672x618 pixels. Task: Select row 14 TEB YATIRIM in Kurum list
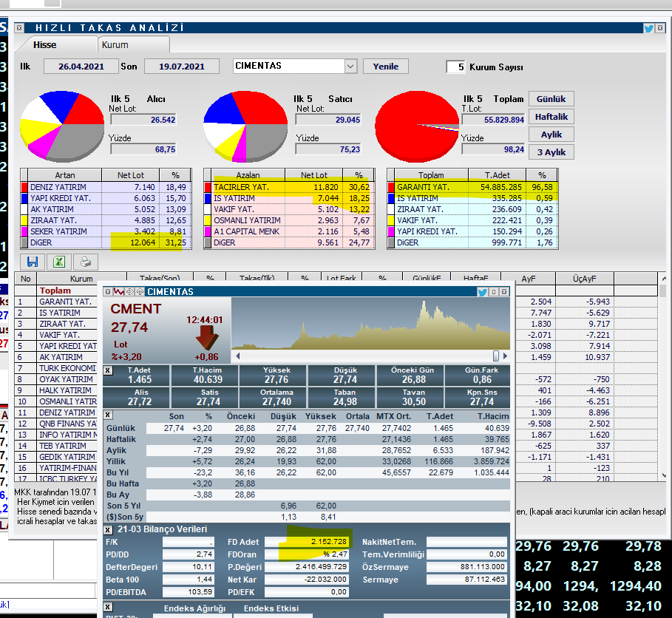click(56, 446)
